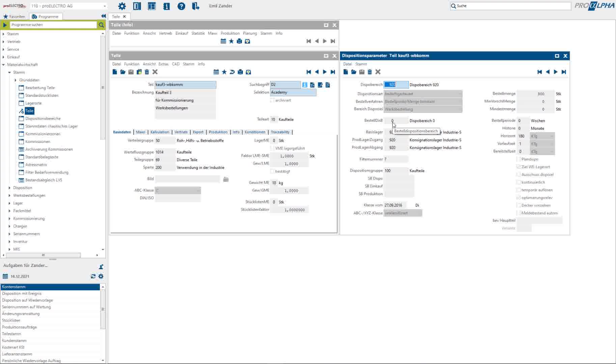Toggle temporär auflösen checkbox
Image resolution: width=616 pixels, height=364 pixels.
tap(519, 190)
